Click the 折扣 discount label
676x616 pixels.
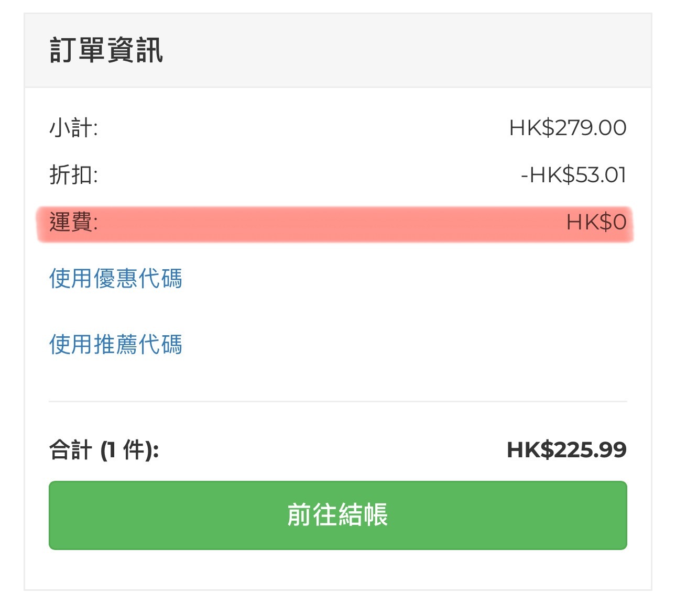[73, 174]
